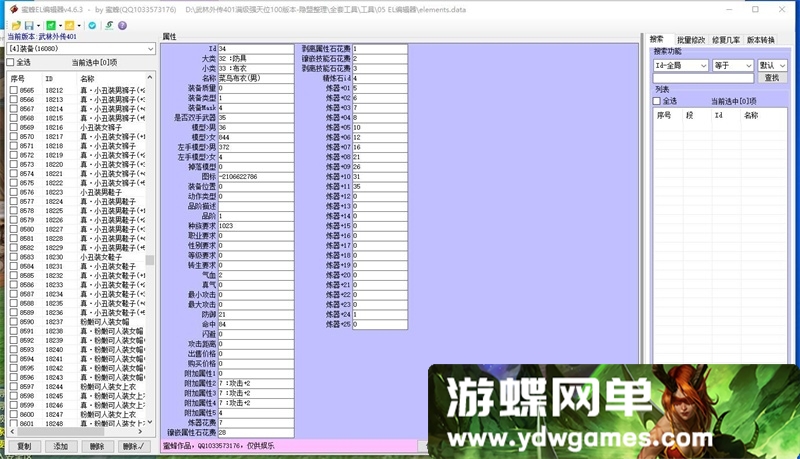Open the 等于 comparison dropdown

click(x=749, y=65)
